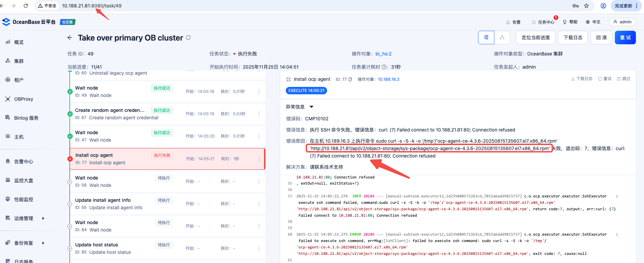Expand the 备份恢复 sidebar submenu
The image size is (644, 263).
43,243
